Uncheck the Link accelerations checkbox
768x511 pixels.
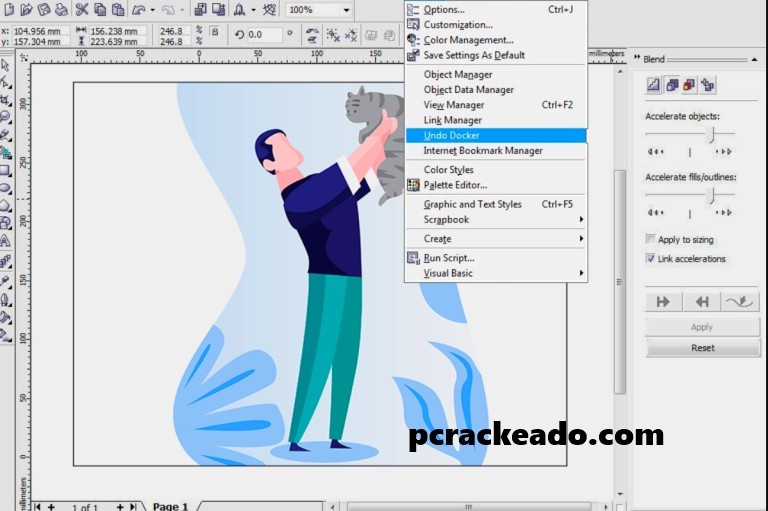pyautogui.click(x=651, y=259)
